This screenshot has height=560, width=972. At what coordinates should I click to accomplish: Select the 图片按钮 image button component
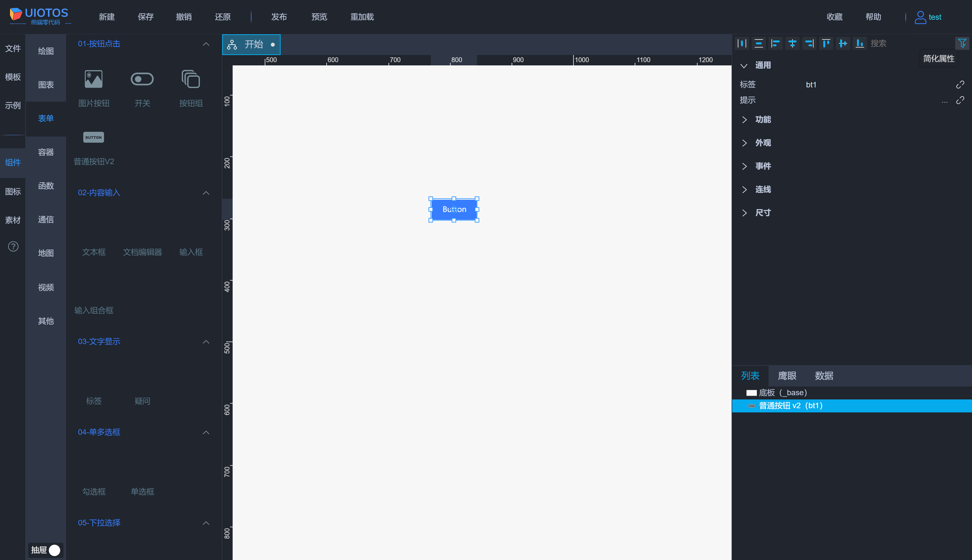(x=94, y=88)
